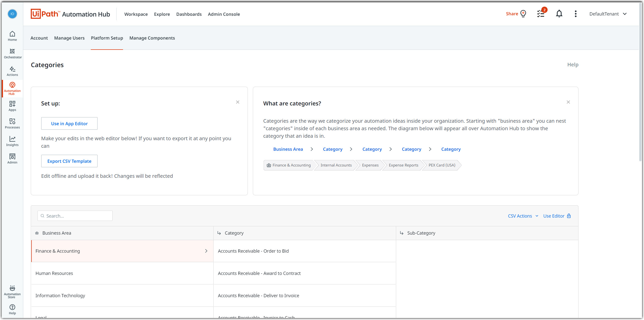Focus the categories Search field
Image resolution: width=644 pixels, height=320 pixels.
click(75, 216)
